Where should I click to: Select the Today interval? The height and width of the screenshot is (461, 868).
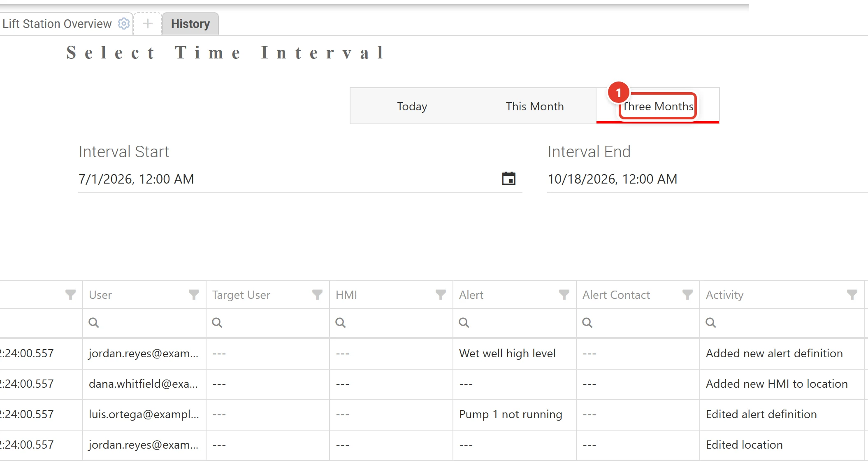coord(412,106)
